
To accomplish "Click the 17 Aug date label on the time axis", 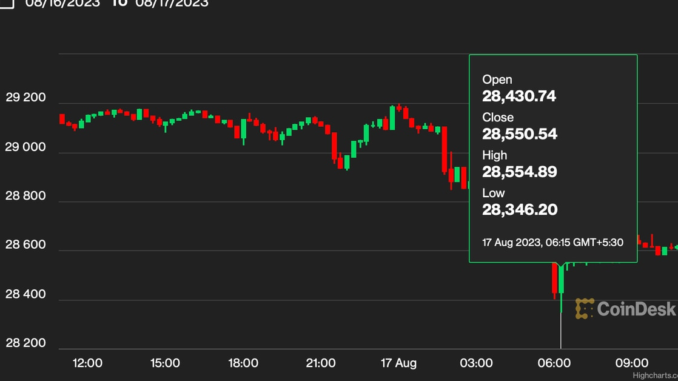I will coord(399,363).
